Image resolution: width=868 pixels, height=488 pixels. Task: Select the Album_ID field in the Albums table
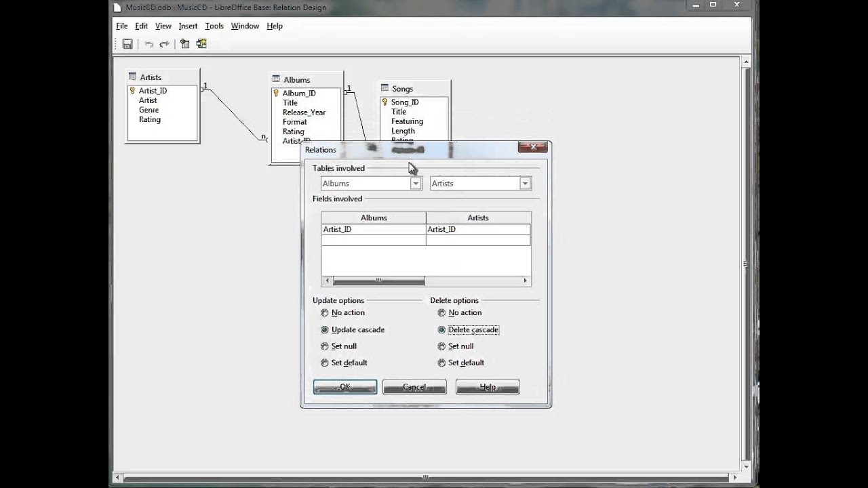tap(299, 94)
